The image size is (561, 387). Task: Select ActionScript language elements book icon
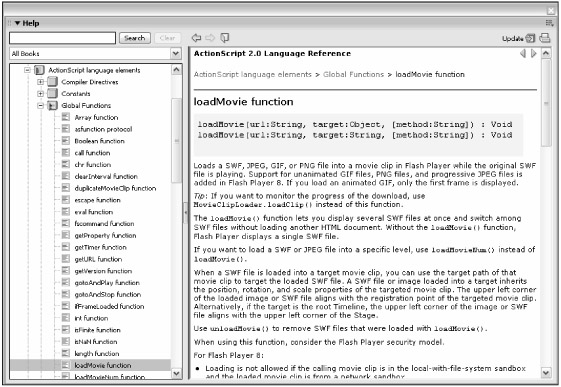(39, 70)
